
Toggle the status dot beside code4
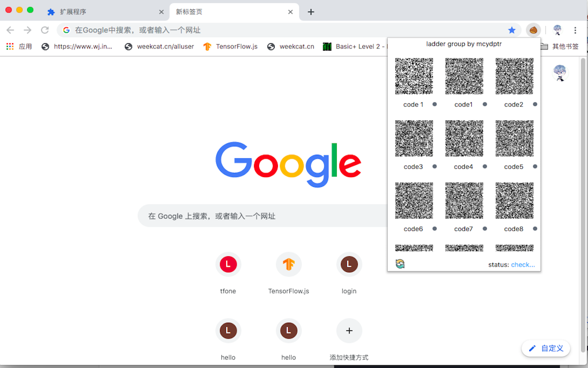pyautogui.click(x=485, y=167)
